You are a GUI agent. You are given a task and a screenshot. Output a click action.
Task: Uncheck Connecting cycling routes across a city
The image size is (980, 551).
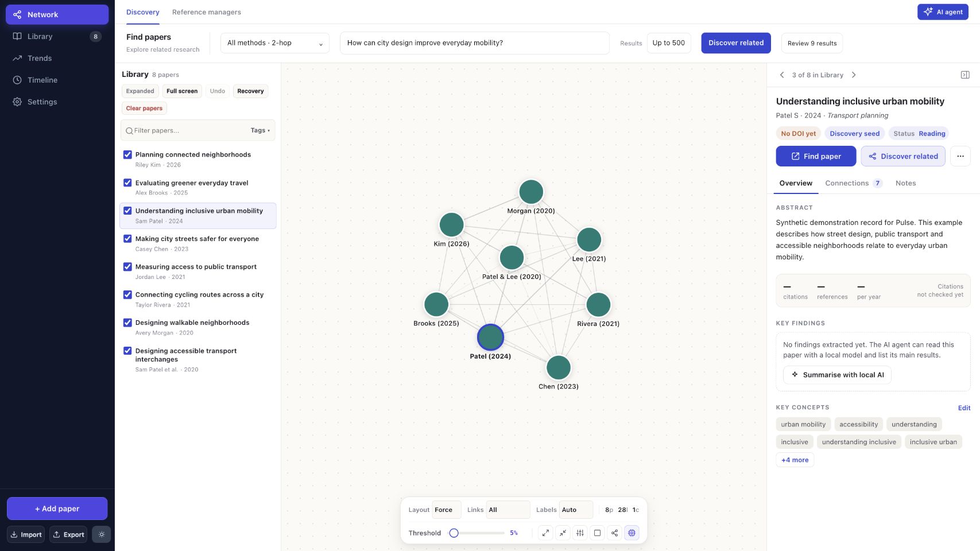pos(127,294)
